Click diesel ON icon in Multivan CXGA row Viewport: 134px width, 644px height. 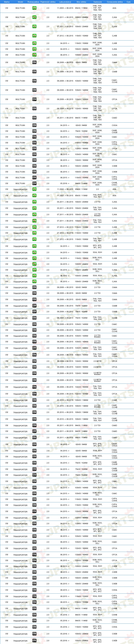tap(34, 125)
